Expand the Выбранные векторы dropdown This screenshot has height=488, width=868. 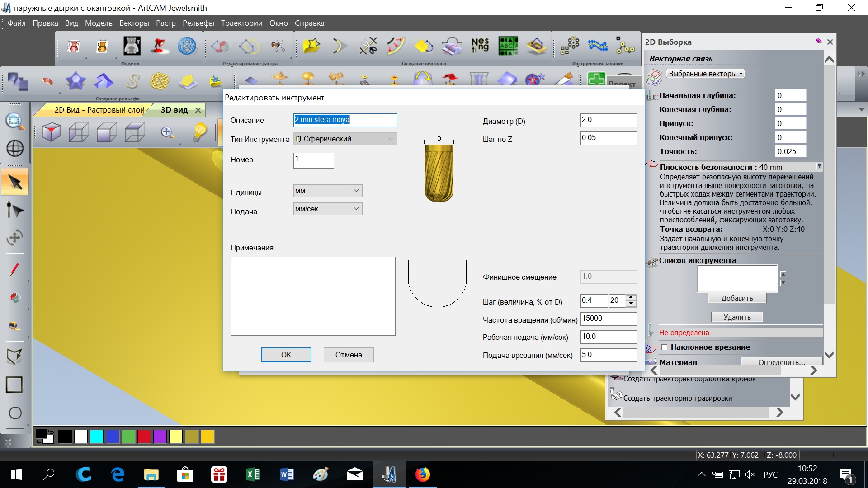tap(705, 74)
